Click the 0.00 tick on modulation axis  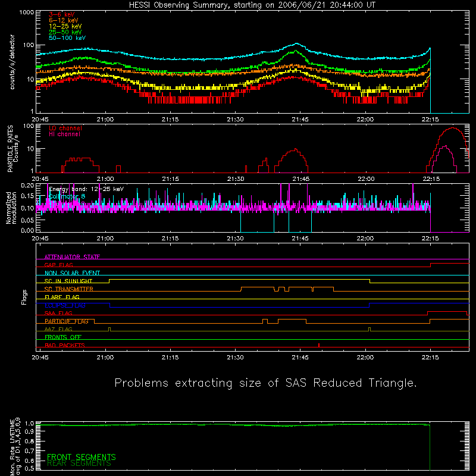(x=27, y=230)
